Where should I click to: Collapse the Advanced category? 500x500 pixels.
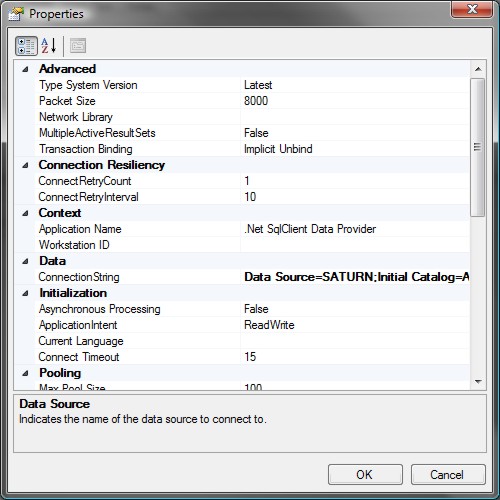point(25,69)
